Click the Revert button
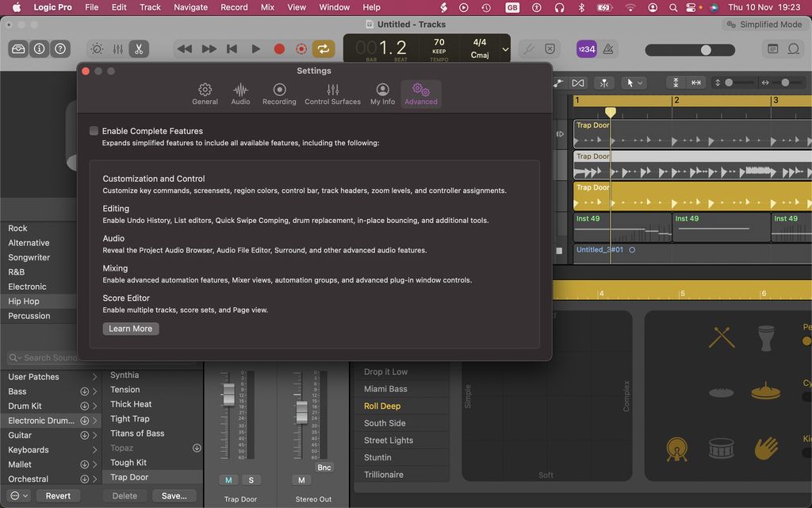The height and width of the screenshot is (508, 812). 58,495
